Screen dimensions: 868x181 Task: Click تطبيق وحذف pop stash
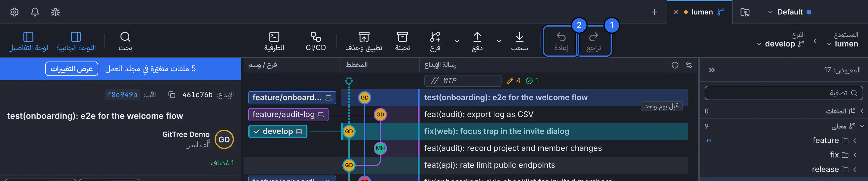[x=363, y=41]
